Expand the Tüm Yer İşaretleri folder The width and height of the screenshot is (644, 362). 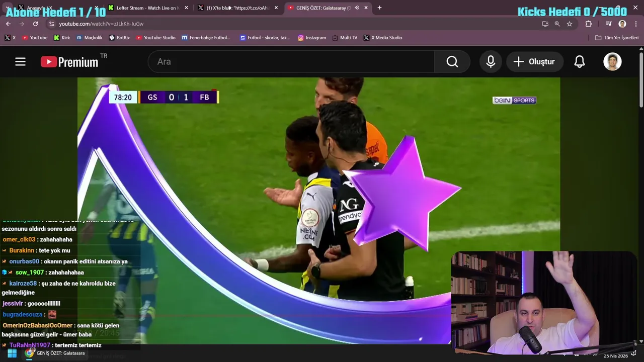tap(616, 38)
